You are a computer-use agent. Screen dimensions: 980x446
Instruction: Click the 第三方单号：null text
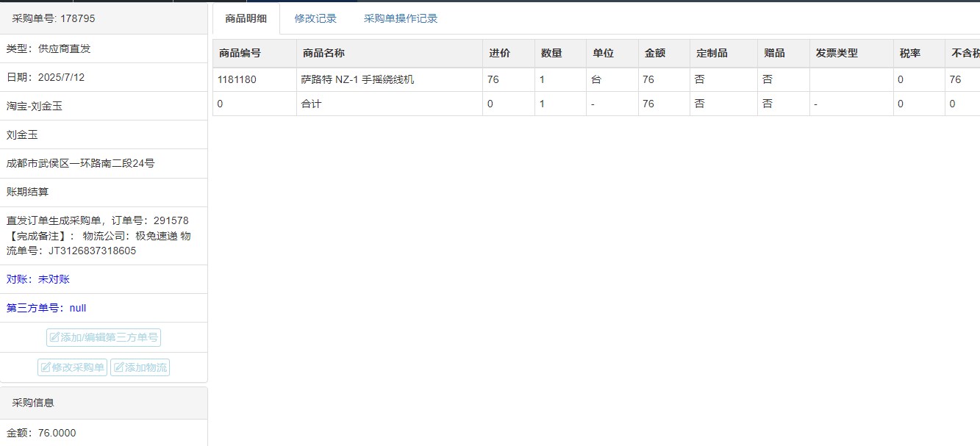click(46, 308)
